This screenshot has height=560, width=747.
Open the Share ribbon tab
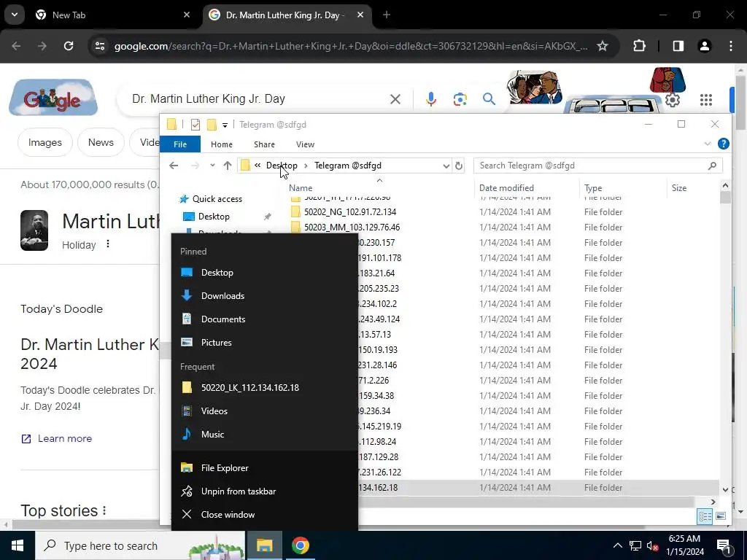coord(264,144)
